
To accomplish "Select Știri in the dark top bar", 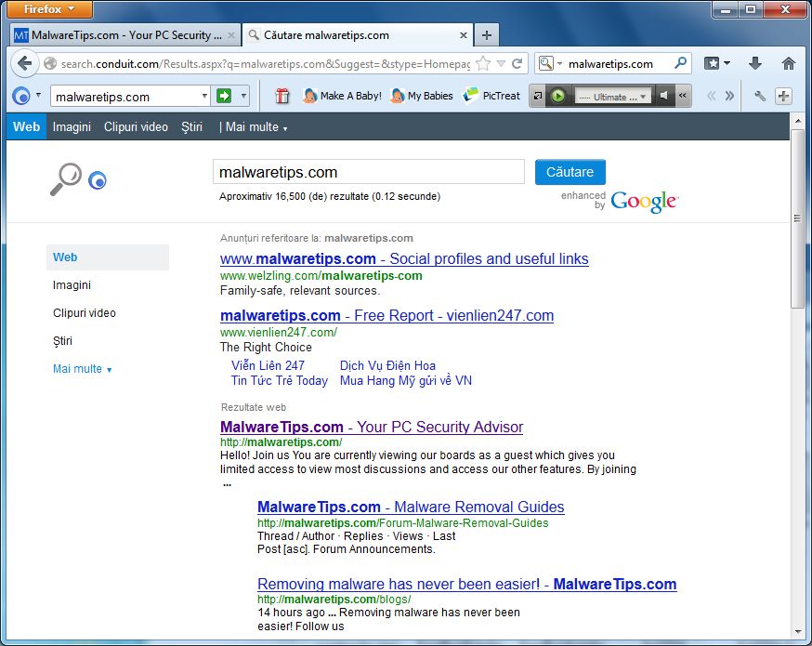I will click(x=191, y=127).
